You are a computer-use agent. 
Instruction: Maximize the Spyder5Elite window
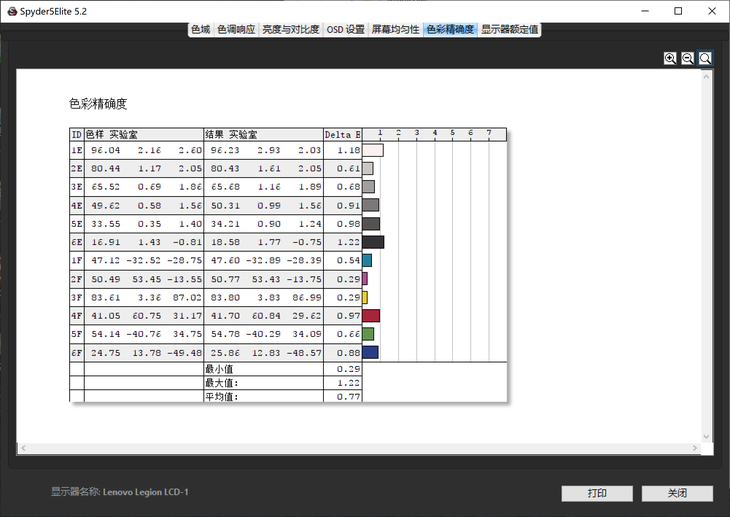[x=678, y=11]
